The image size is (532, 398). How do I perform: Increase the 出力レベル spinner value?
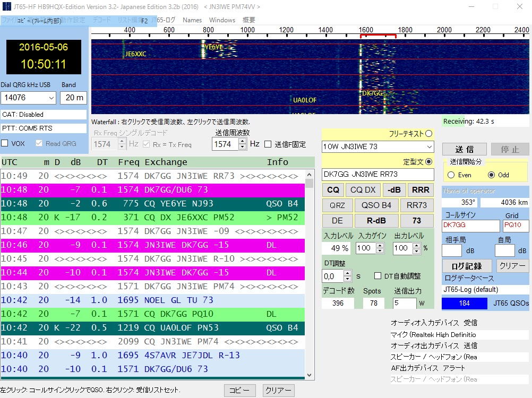417,246
